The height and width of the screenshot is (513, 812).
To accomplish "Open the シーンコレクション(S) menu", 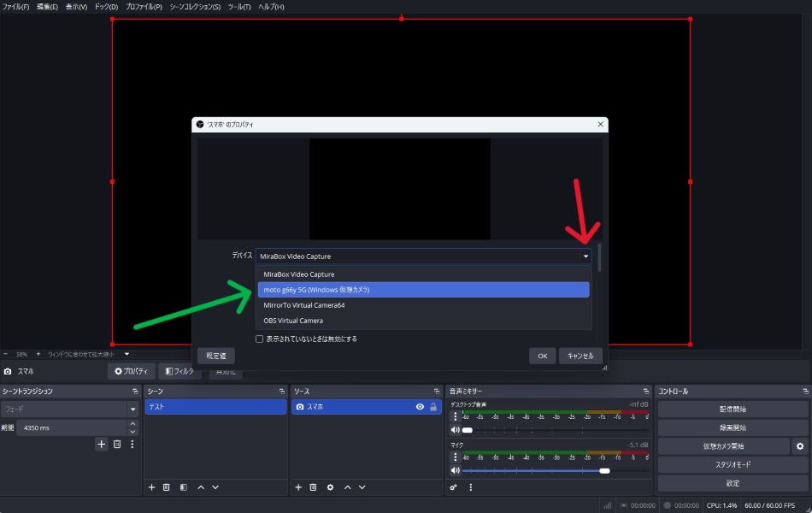I will pos(195,7).
